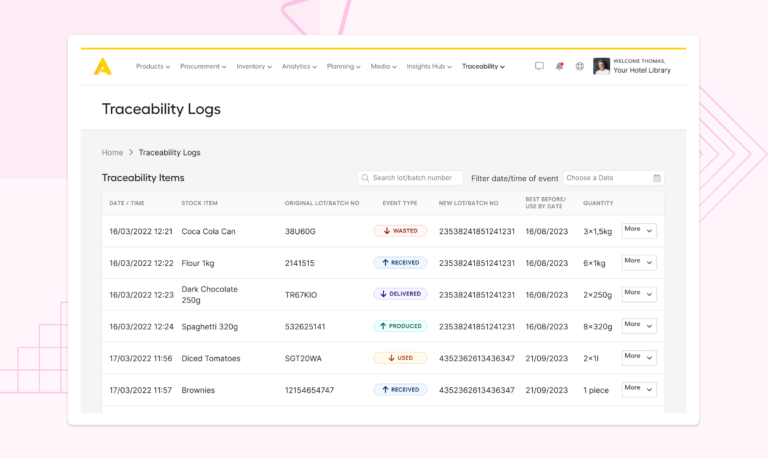Image resolution: width=768 pixels, height=459 pixels.
Task: Click the yellow triangle app logo
Action: coord(103,66)
